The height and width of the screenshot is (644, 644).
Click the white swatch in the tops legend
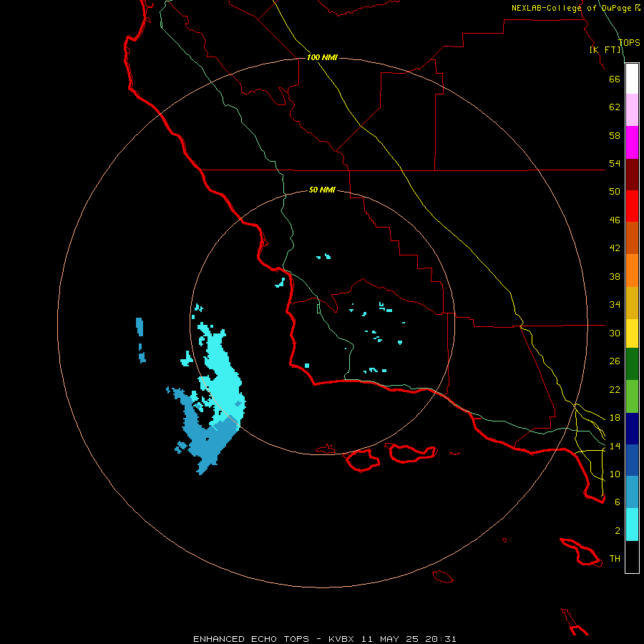[632, 79]
